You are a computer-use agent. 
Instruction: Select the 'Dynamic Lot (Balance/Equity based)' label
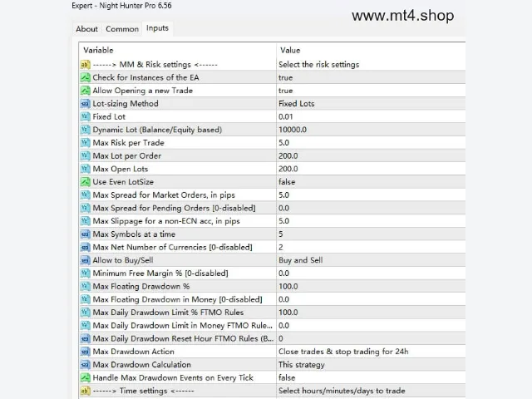[157, 130]
